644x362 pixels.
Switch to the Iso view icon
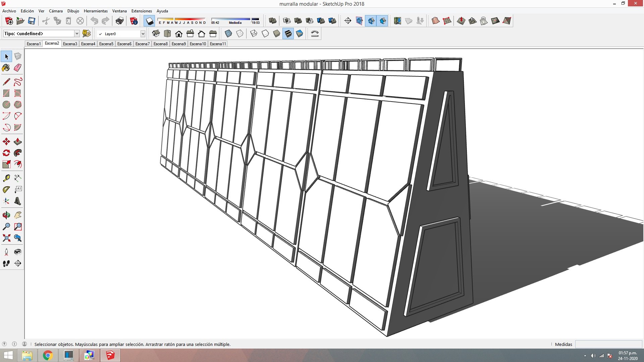[x=156, y=34]
